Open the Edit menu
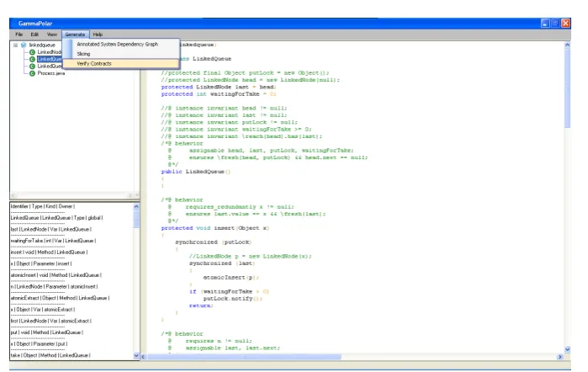The width and height of the screenshot is (588, 372). [34, 35]
